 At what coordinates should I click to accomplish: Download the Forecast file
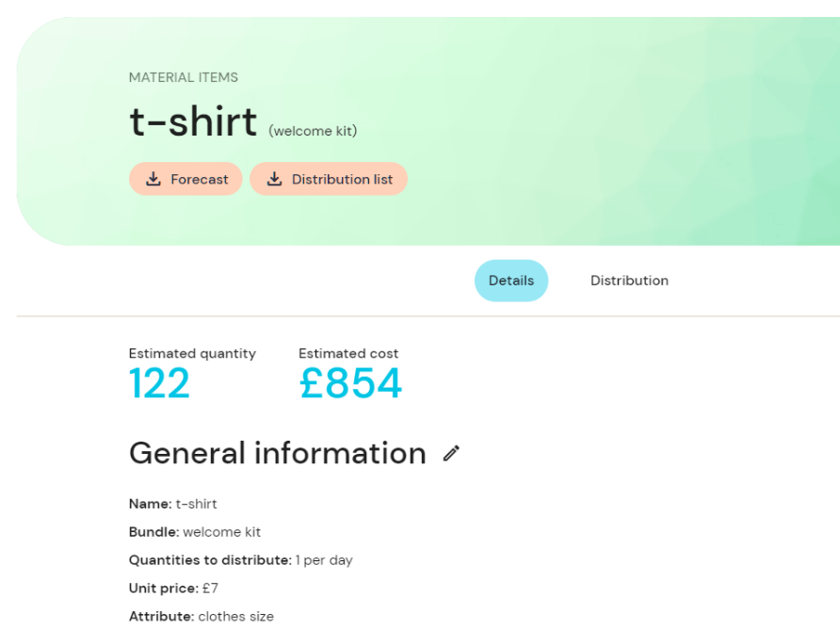click(186, 179)
